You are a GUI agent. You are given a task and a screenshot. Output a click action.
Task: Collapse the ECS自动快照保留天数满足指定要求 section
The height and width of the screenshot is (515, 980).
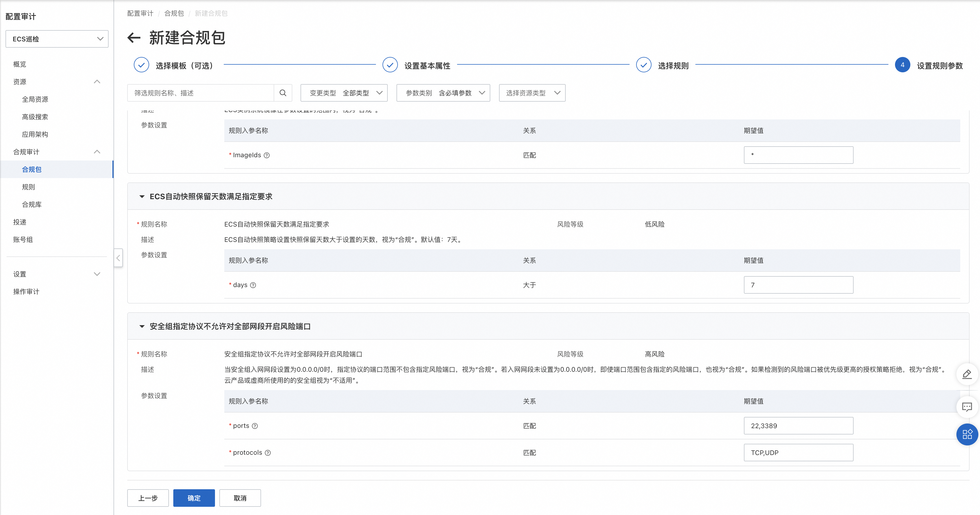[x=142, y=196]
